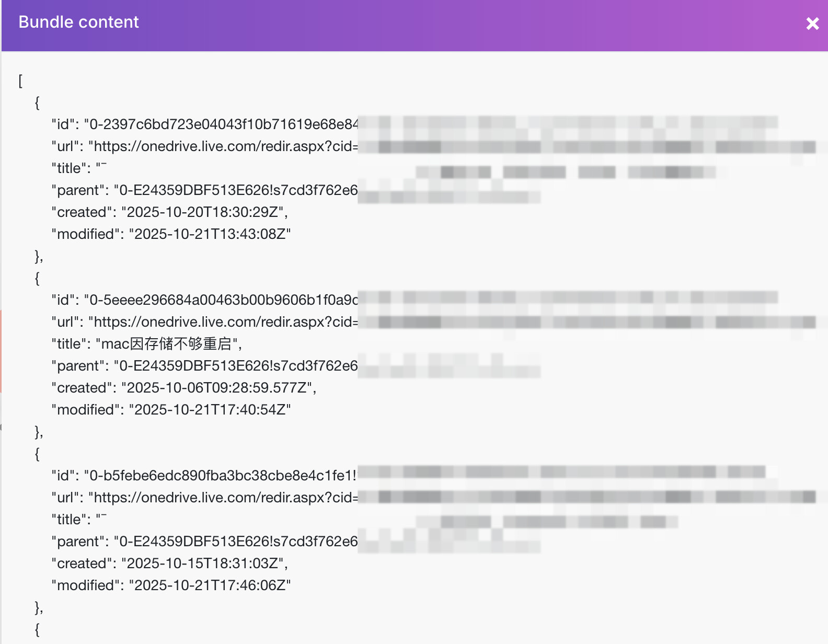The width and height of the screenshot is (828, 644).
Task: Click the id line starting 0-b5febe6edc
Action: 204,476
